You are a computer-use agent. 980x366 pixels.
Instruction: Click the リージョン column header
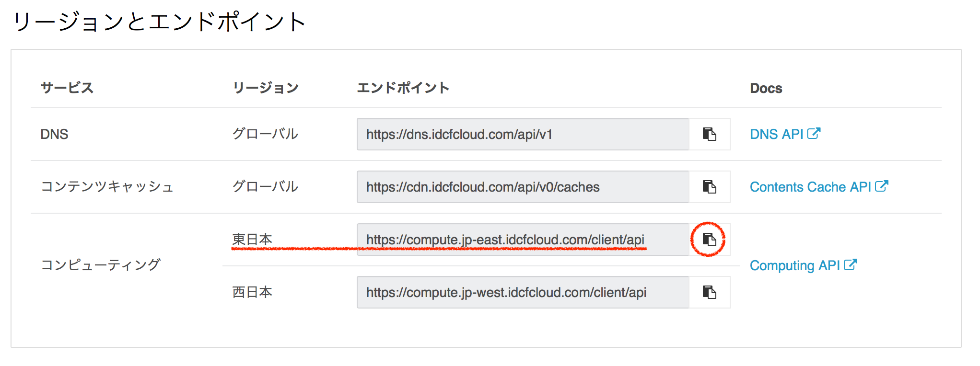pyautogui.click(x=266, y=88)
